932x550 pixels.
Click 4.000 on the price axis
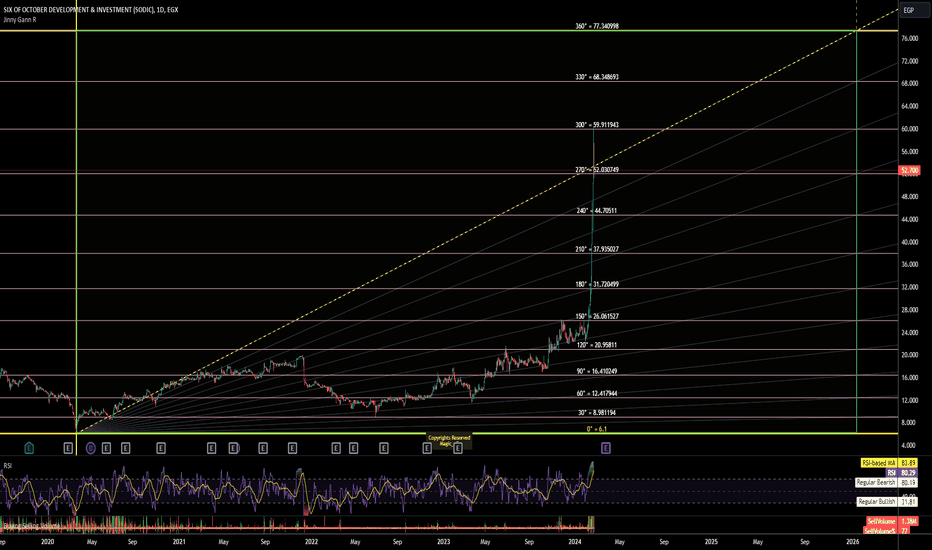(909, 445)
